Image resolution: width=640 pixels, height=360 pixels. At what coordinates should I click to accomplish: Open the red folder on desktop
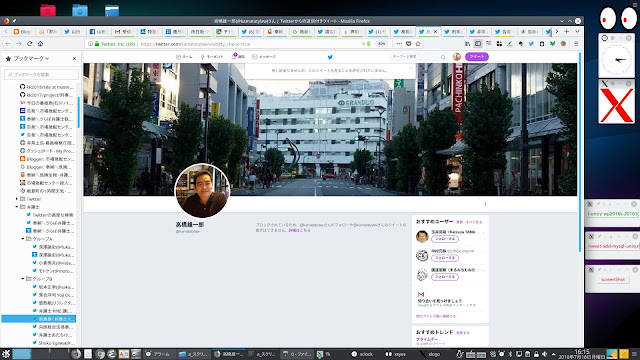(x=48, y=10)
